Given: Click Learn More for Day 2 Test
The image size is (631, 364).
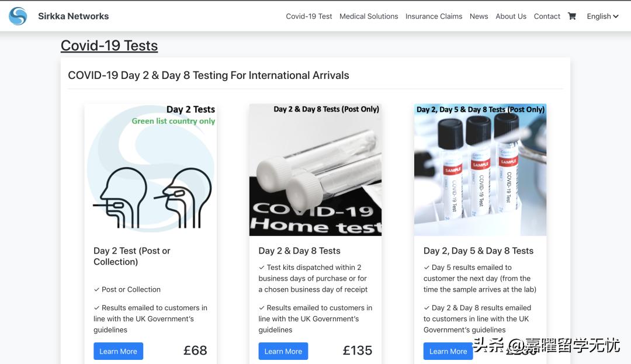Looking at the screenshot, I should tap(118, 351).
